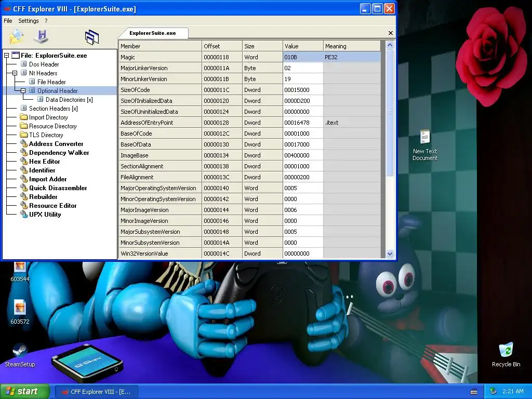The height and width of the screenshot is (399, 532).
Task: Launch the UPX Utility tool icon
Action: click(x=24, y=214)
